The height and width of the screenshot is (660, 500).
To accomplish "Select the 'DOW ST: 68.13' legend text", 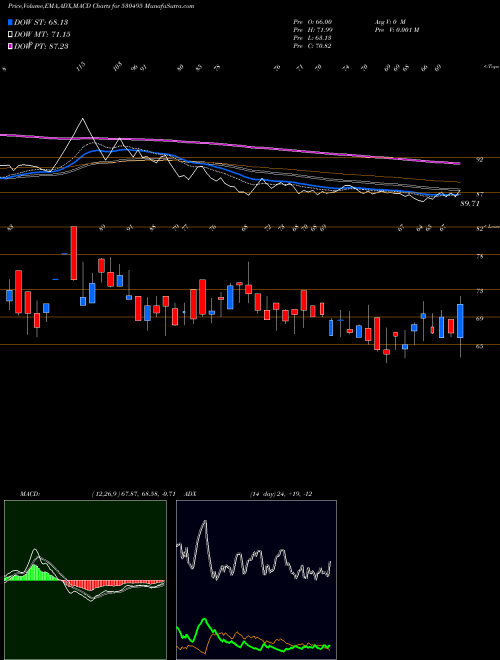I will coord(41,22).
